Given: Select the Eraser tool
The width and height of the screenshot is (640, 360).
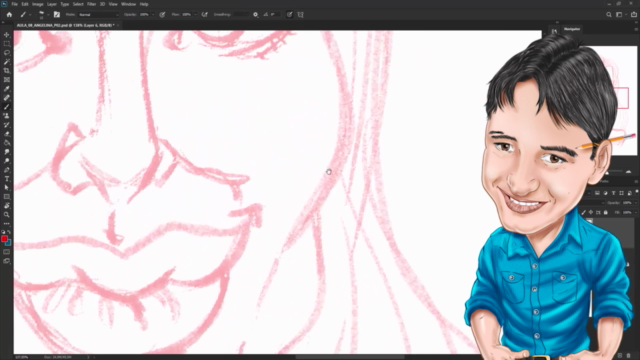Looking at the screenshot, I should coord(7,133).
